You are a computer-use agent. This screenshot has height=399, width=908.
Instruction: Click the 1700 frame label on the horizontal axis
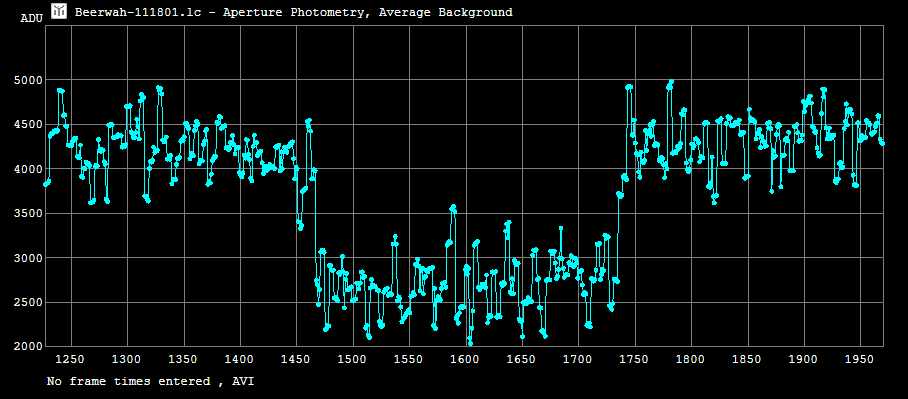578,360
